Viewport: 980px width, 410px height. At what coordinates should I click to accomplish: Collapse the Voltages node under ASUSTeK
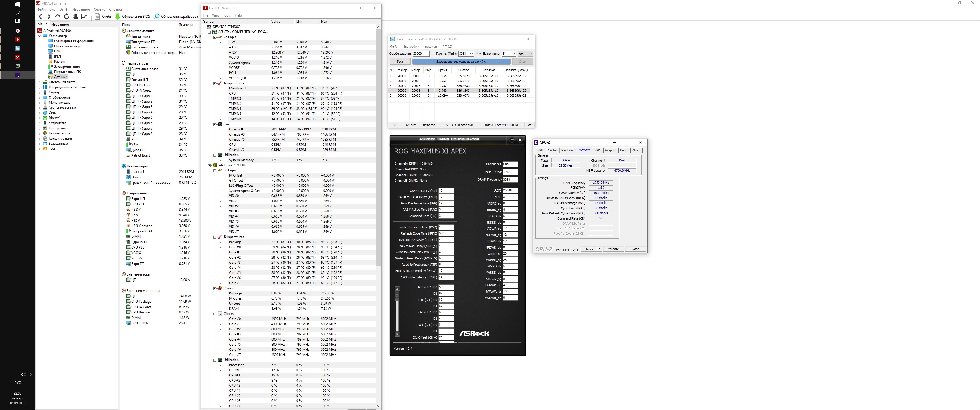(215, 37)
